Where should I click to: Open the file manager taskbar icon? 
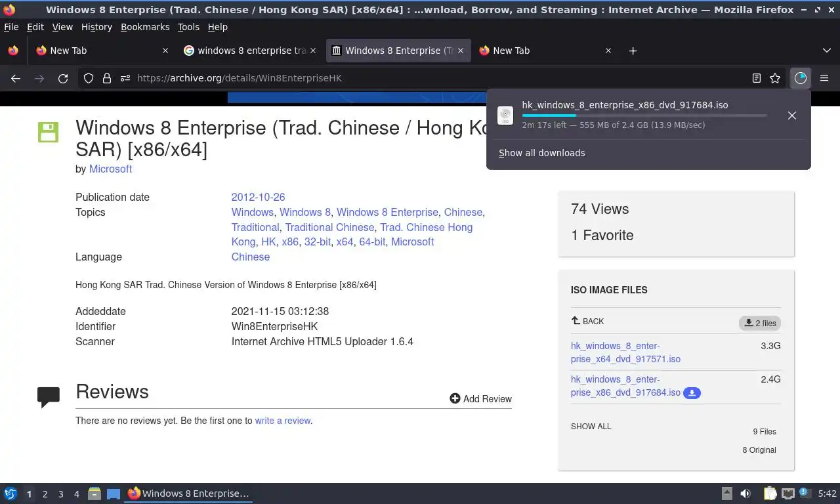(x=94, y=493)
